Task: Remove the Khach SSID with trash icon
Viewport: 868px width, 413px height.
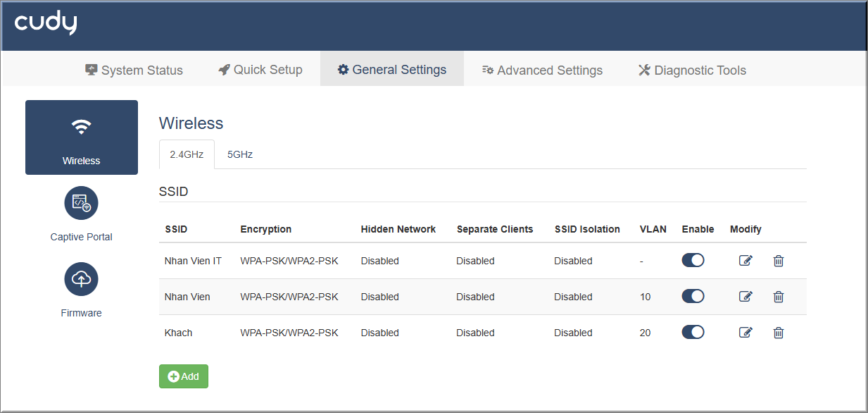Action: (x=779, y=333)
